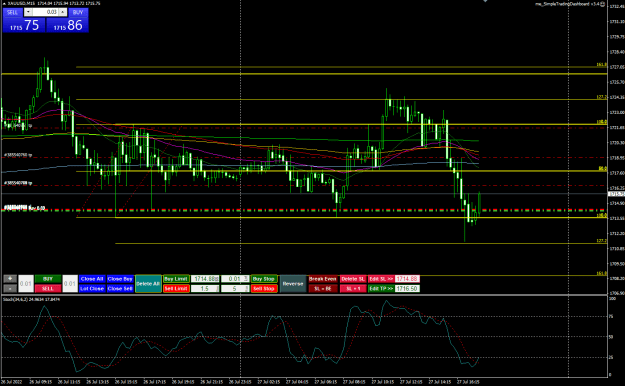Click the '26 Jul 2022' time axis label
The image size is (625, 386).
click(x=12, y=382)
